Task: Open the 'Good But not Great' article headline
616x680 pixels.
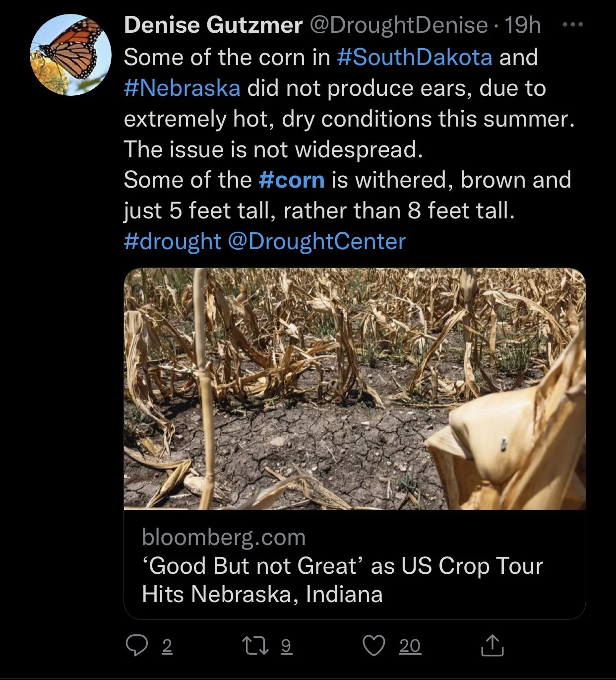Action: [342, 580]
